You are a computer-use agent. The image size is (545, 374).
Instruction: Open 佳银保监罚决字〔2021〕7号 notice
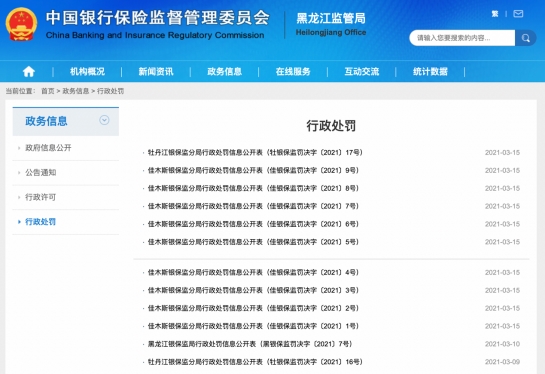(x=253, y=206)
